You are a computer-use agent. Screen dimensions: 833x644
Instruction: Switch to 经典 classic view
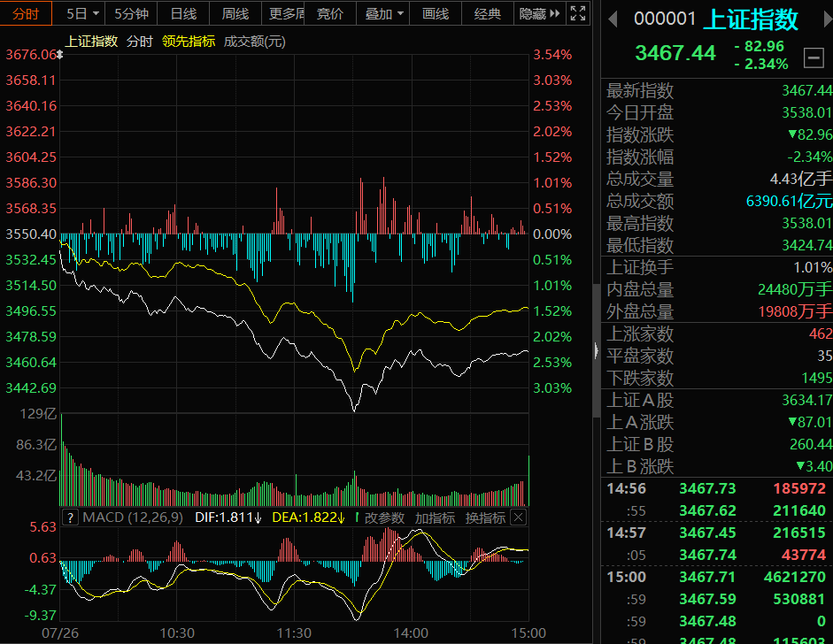[487, 13]
